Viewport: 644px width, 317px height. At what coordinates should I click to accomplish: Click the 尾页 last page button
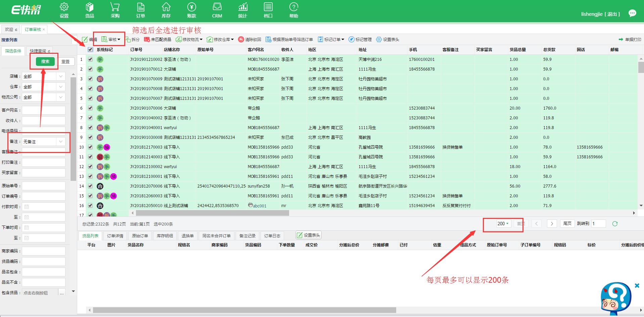point(567,224)
